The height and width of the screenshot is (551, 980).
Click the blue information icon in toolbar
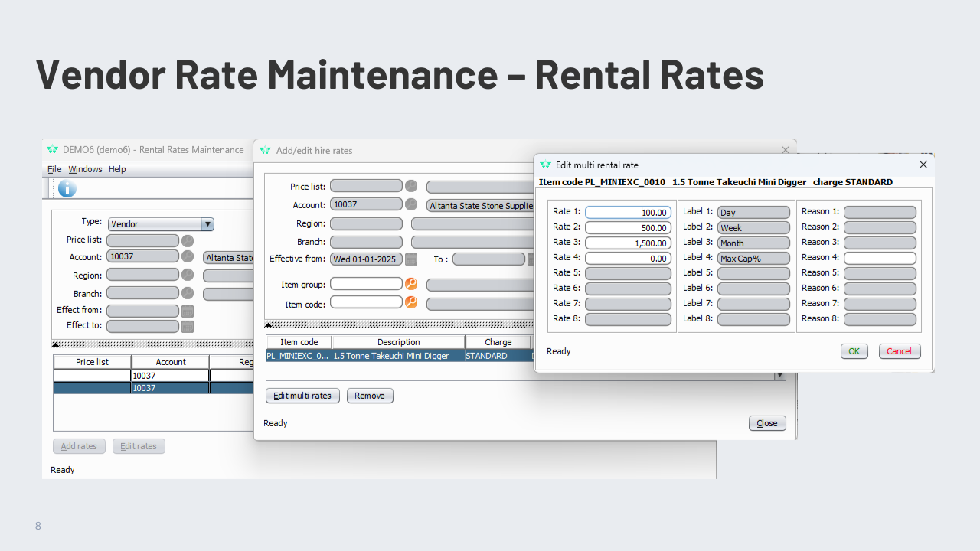[67, 188]
